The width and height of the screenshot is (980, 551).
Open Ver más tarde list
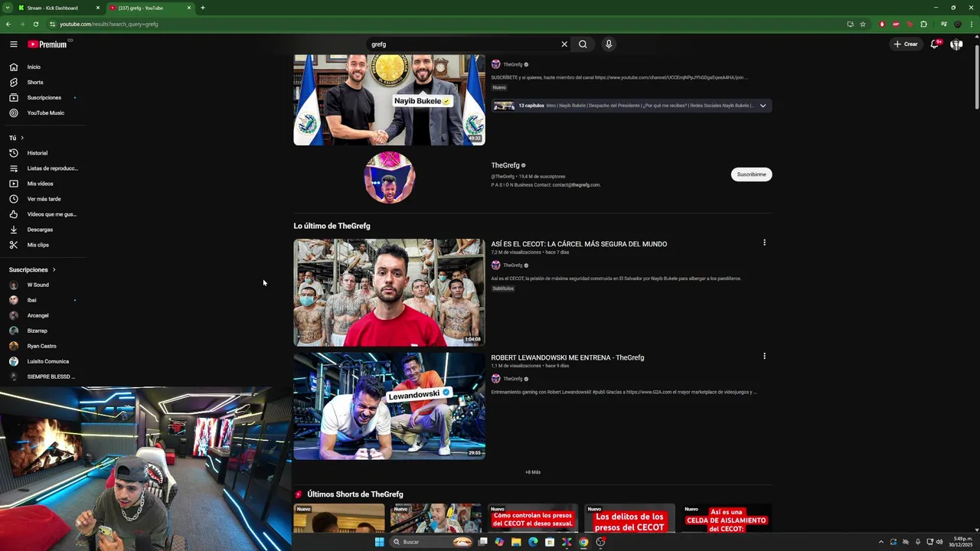click(x=44, y=199)
